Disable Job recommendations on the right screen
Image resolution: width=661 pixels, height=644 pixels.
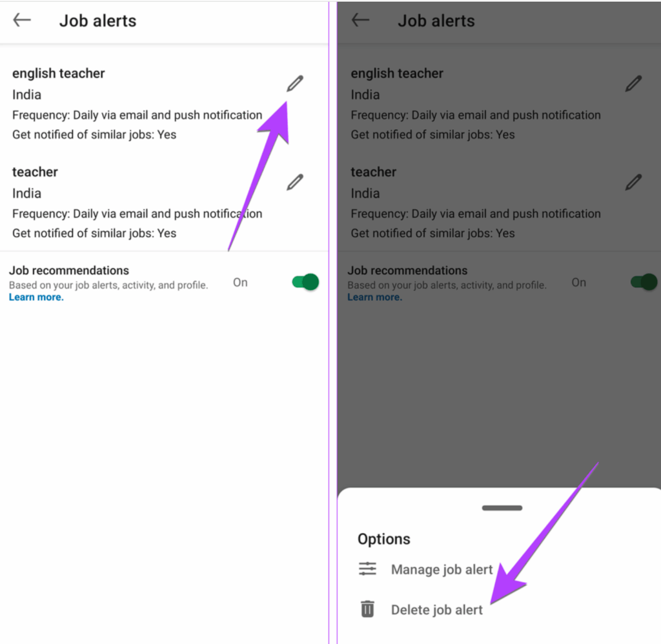pos(642,282)
